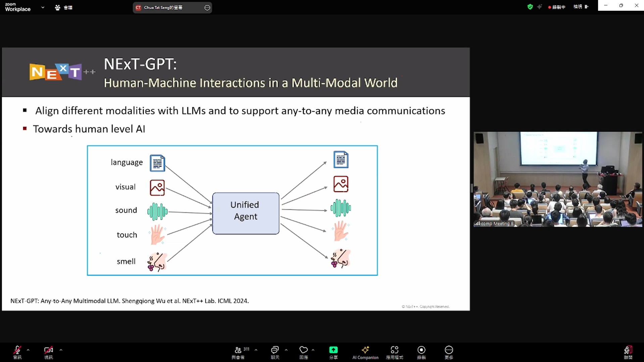Click the Unified Agent box in slide
Viewport: 644px width, 362px height.
pos(246,213)
